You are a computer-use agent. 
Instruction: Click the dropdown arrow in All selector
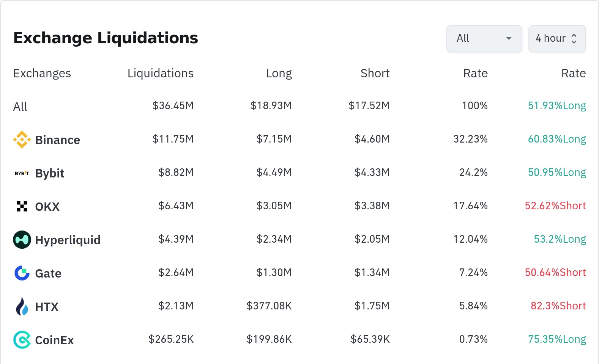509,38
